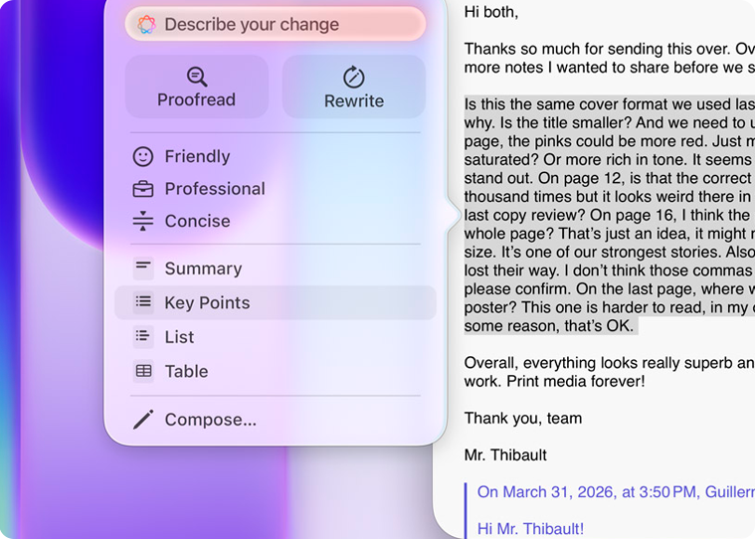Click the 'Mr. Thibault' signature
Image resolution: width=756 pixels, height=539 pixels.
[x=505, y=455]
